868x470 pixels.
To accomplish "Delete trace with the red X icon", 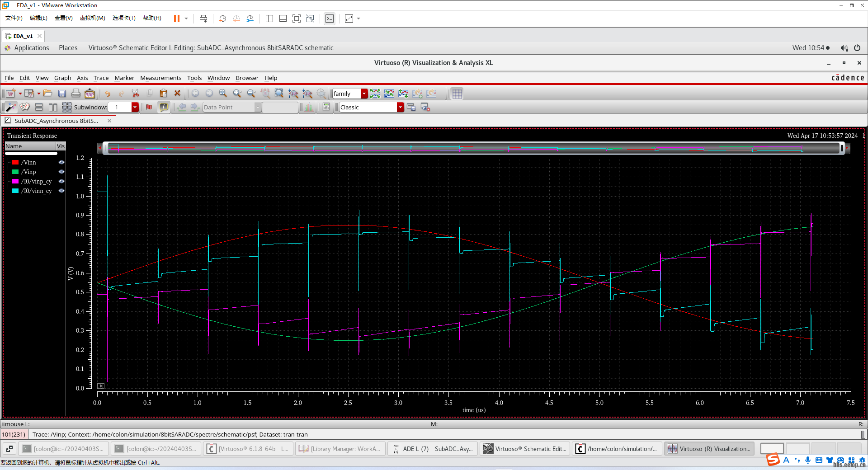I will coord(177,93).
